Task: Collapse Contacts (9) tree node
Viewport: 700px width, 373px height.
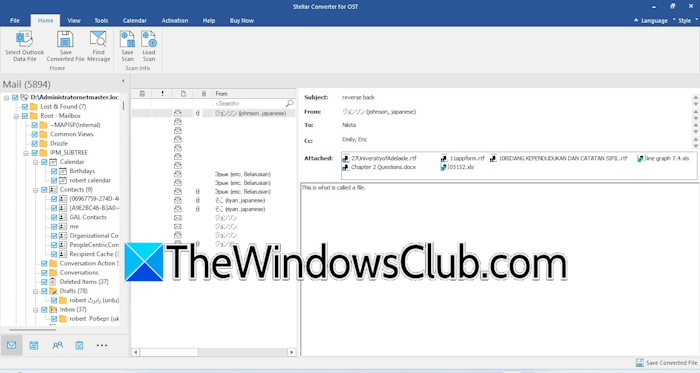Action: coord(36,190)
